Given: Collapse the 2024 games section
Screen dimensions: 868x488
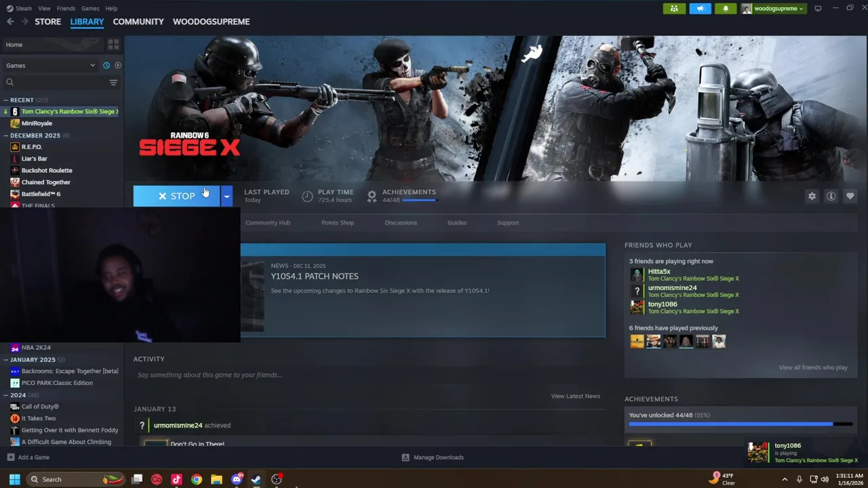Looking at the screenshot, I should (x=5, y=395).
